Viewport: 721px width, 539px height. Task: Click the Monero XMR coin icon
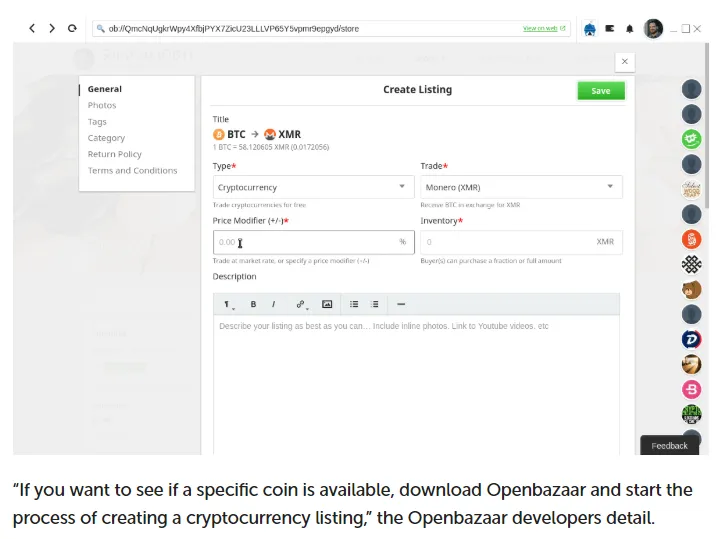coord(270,134)
